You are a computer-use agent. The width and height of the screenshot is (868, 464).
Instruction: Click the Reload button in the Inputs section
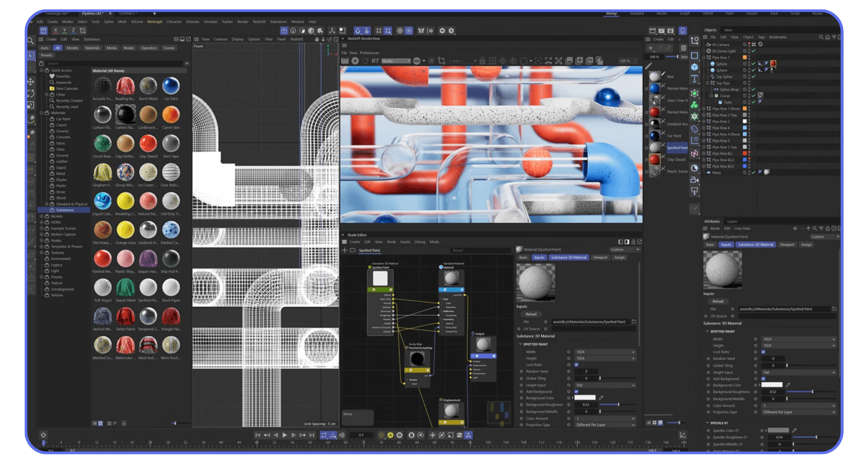tap(718, 301)
